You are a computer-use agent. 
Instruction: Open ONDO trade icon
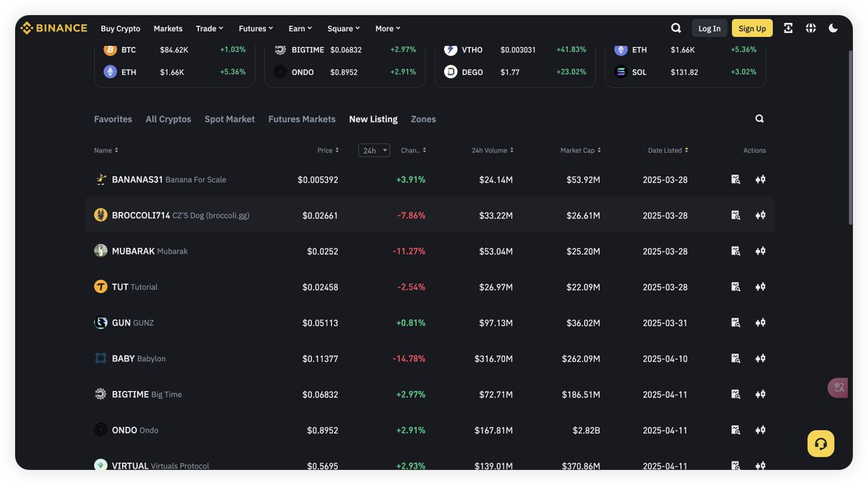(760, 430)
